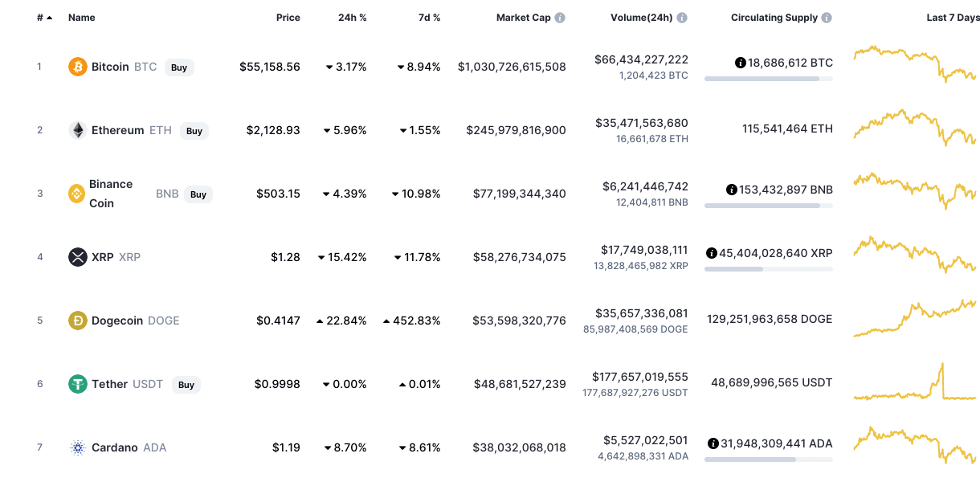Click the Buy button for Bitcoin

[x=178, y=67]
